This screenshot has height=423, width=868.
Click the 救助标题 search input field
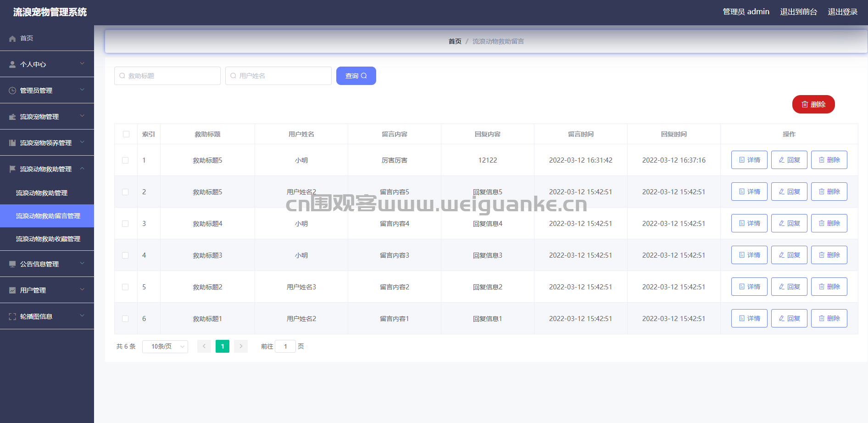click(167, 76)
